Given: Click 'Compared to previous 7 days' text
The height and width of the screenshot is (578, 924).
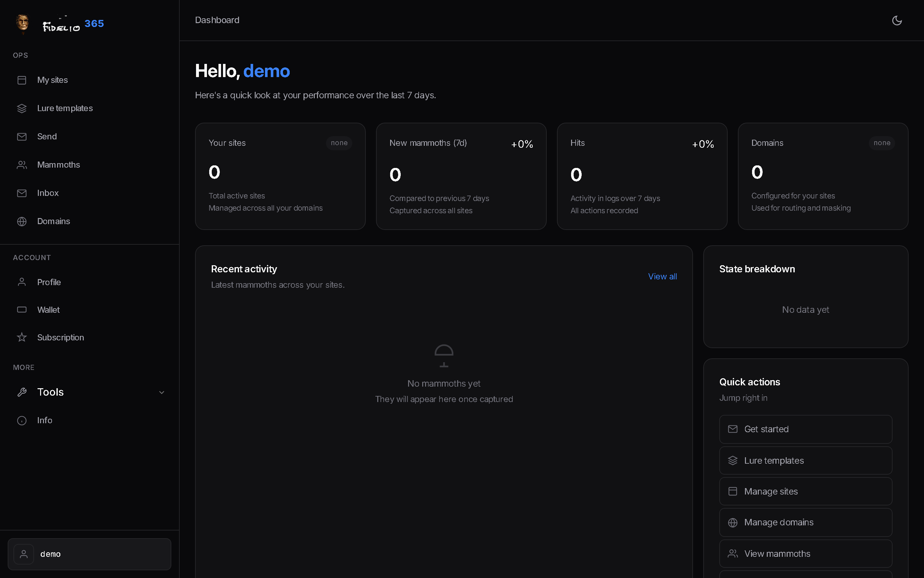Looking at the screenshot, I should pyautogui.click(x=439, y=198).
